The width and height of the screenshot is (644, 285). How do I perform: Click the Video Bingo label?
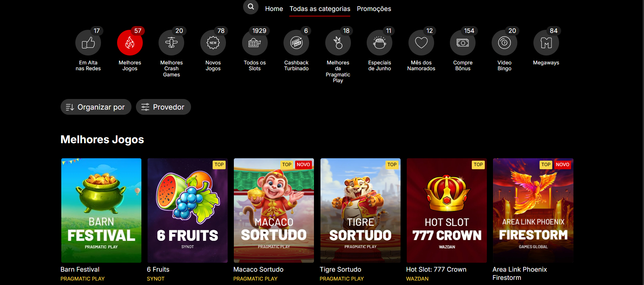tap(505, 65)
